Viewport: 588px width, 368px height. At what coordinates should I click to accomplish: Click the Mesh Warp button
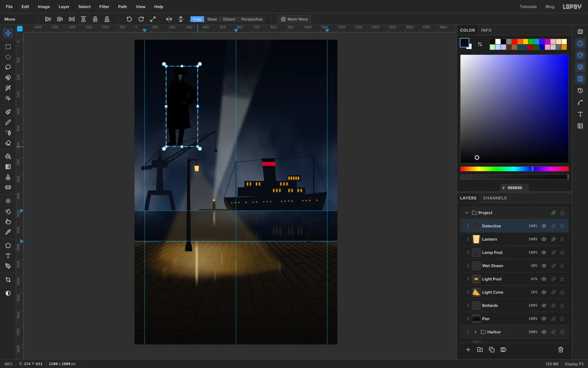pyautogui.click(x=294, y=19)
